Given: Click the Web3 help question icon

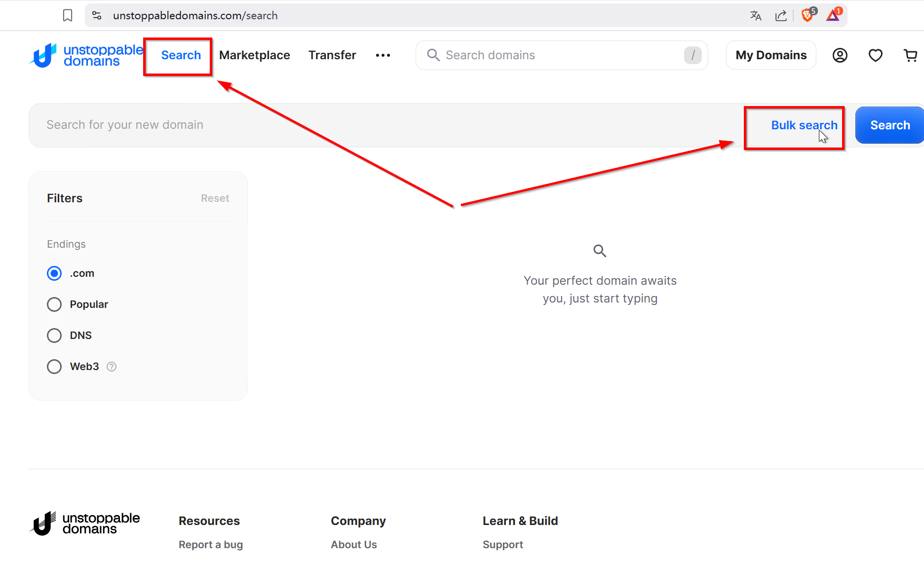Looking at the screenshot, I should (x=112, y=367).
